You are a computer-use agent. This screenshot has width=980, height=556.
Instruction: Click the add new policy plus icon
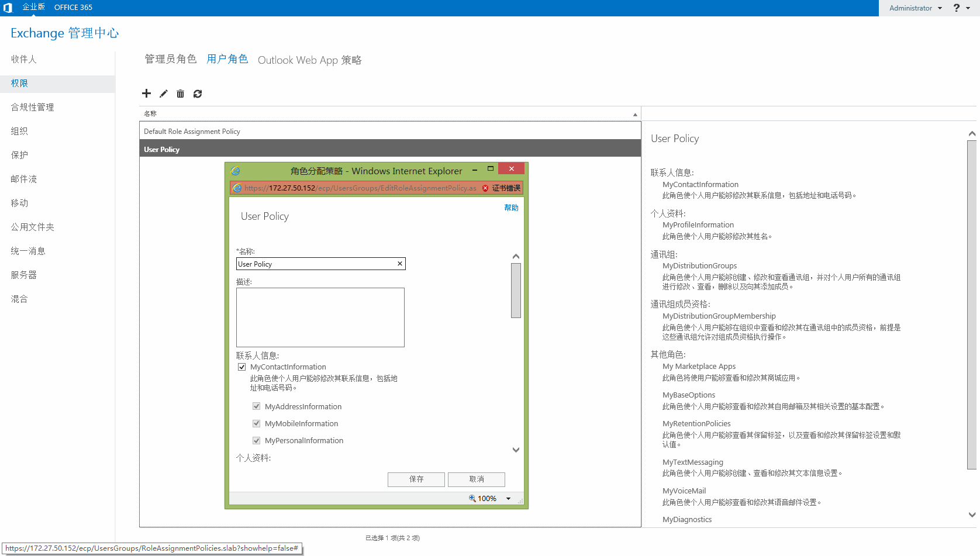pyautogui.click(x=146, y=94)
